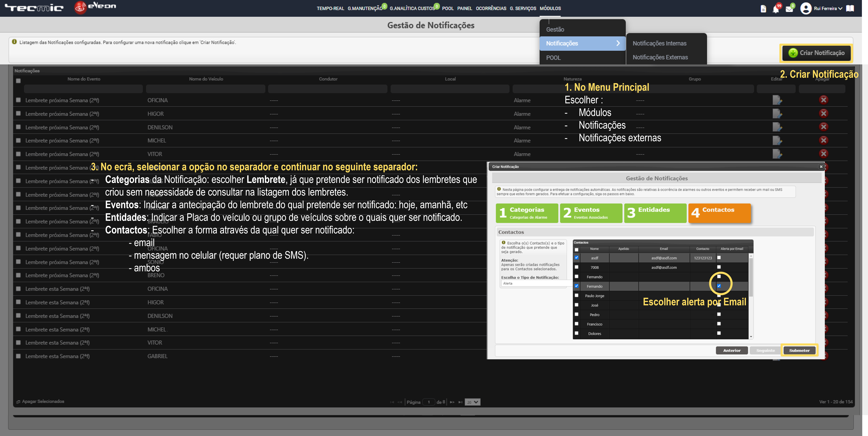Click the Nome do Veículo filter field
868x436 pixels.
[206, 89]
